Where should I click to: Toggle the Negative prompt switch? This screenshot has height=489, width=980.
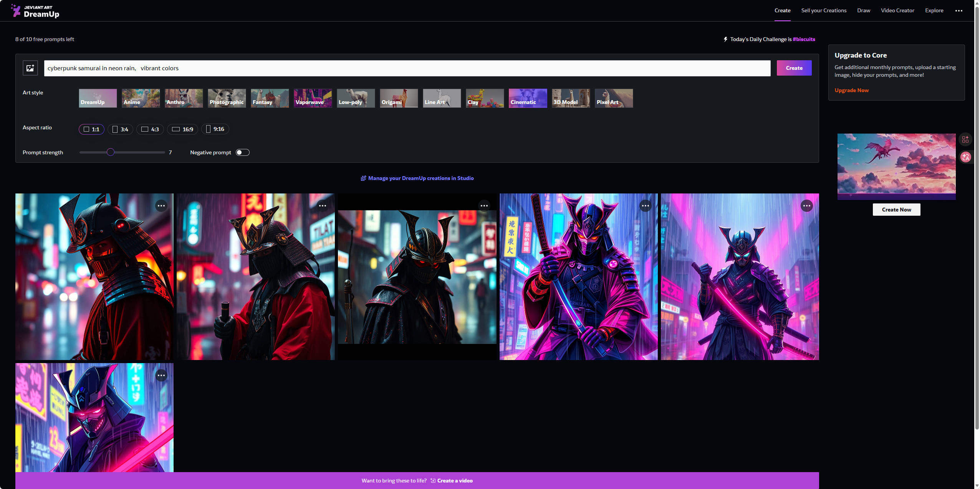pos(243,152)
